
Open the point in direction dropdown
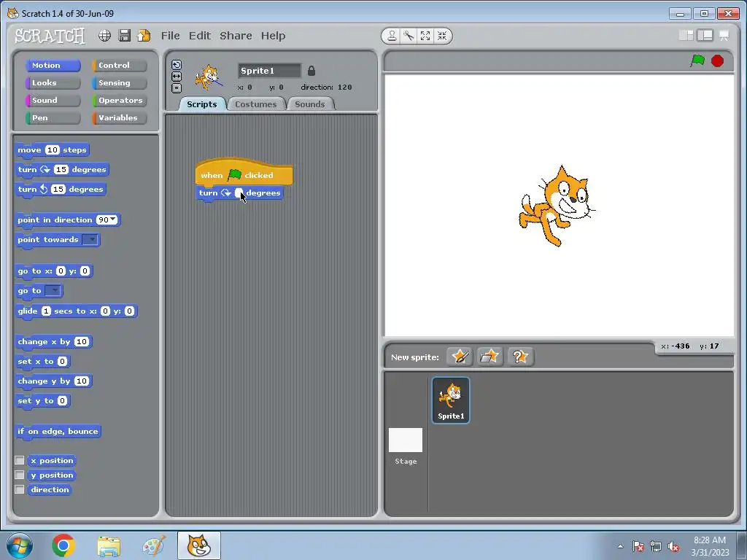coord(113,219)
